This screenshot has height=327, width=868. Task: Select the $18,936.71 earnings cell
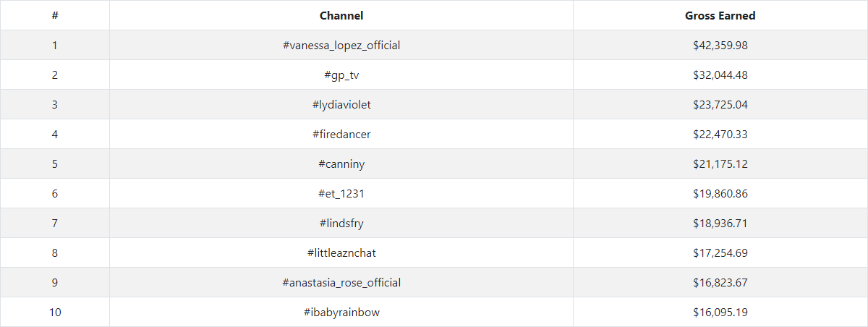point(720,224)
